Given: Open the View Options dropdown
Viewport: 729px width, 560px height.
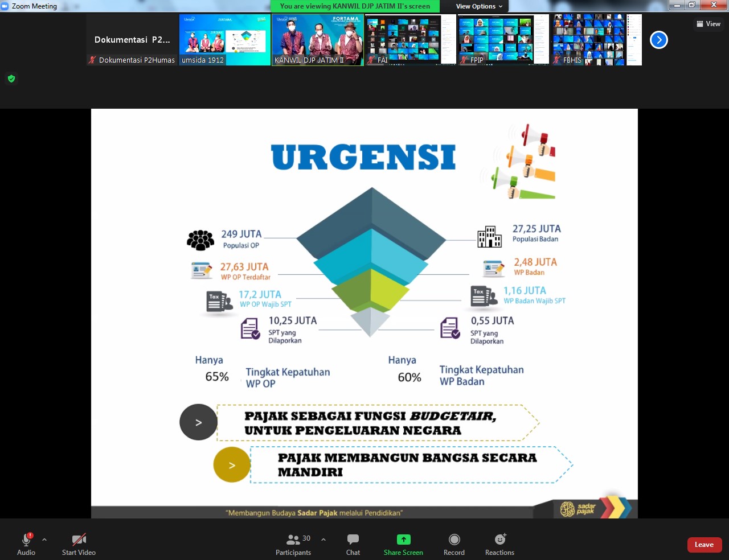Looking at the screenshot, I should [479, 6].
